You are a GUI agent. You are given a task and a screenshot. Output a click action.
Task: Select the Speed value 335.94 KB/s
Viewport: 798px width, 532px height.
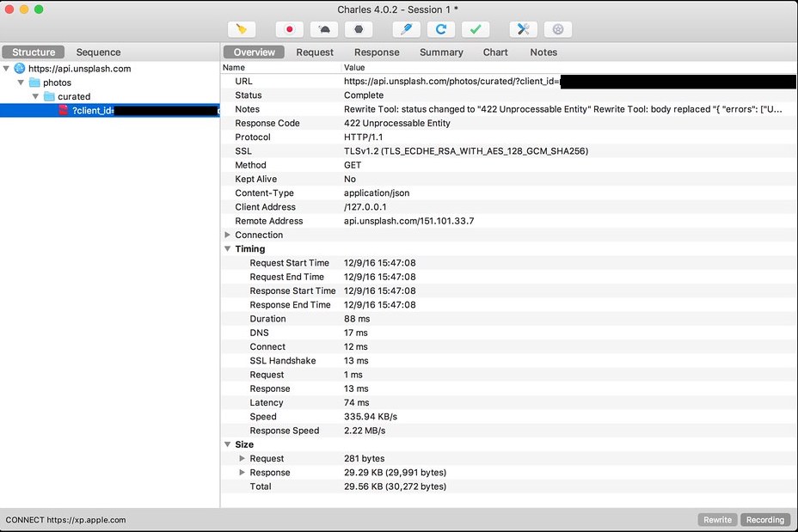tap(371, 417)
